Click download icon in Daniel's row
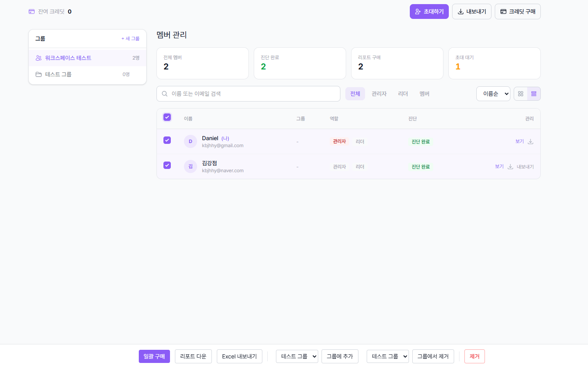Screen dimensions: 588x365 click(x=531, y=141)
